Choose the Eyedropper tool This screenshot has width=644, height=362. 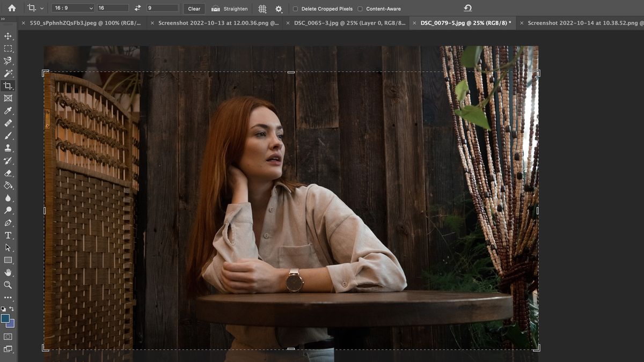tap(8, 111)
